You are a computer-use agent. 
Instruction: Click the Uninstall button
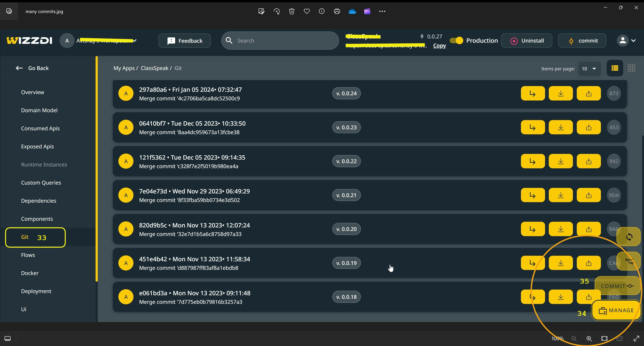(526, 41)
